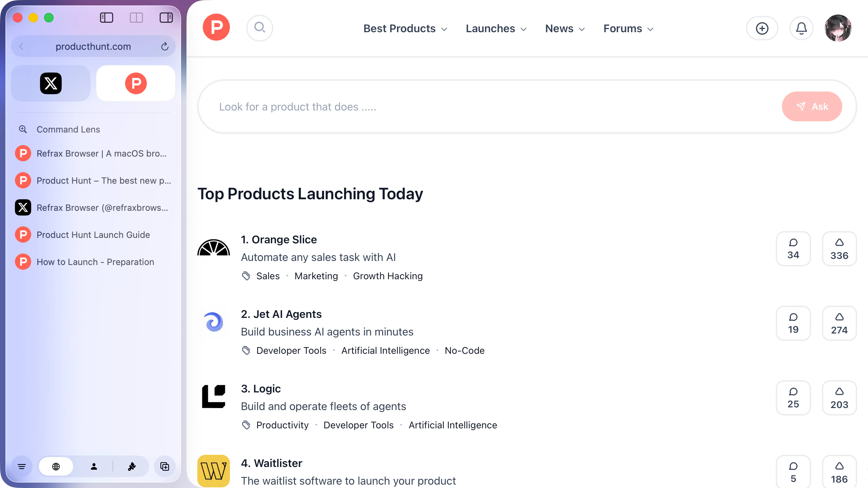View Logic's 25 comments
868x488 pixels.
(793, 398)
